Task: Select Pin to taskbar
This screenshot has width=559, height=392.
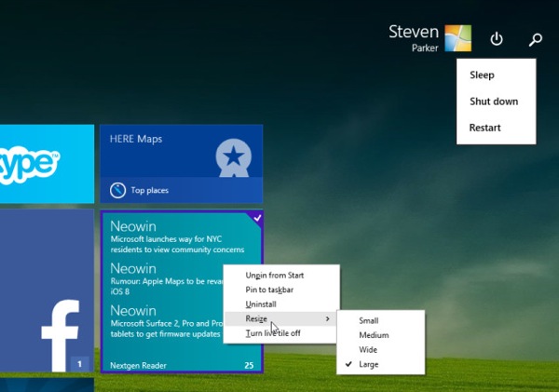Action: [x=281, y=290]
